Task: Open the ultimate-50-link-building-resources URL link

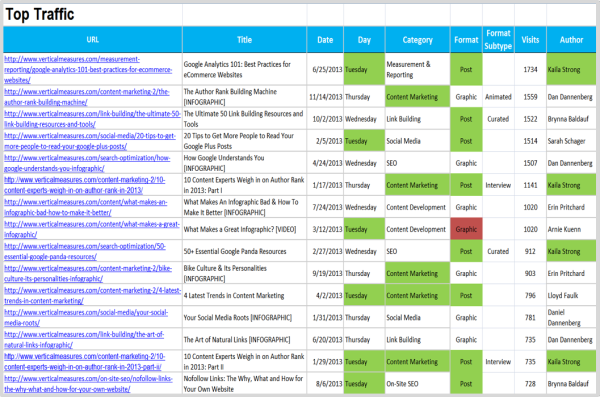Action: [92, 119]
